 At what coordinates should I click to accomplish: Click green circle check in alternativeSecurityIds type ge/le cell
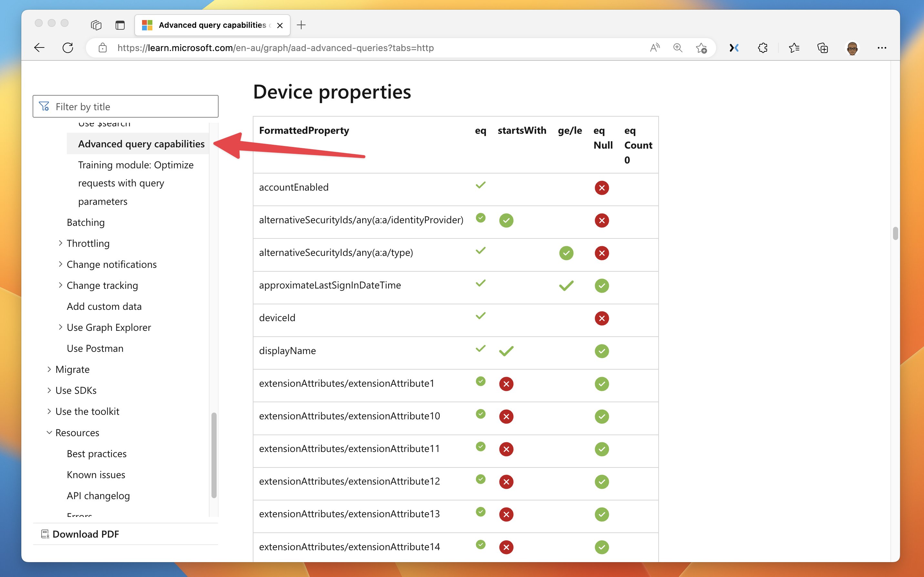coord(566,253)
